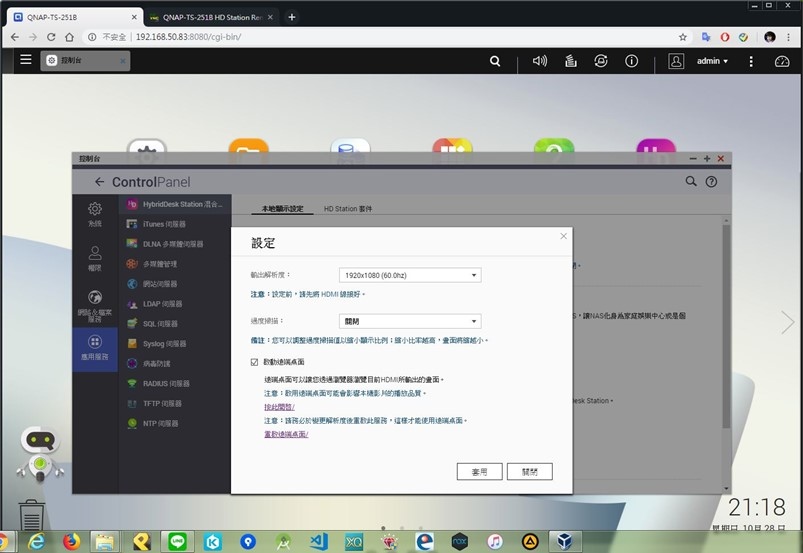803x553 pixels.
Task: Open the more options vertical dots
Action: 751,61
